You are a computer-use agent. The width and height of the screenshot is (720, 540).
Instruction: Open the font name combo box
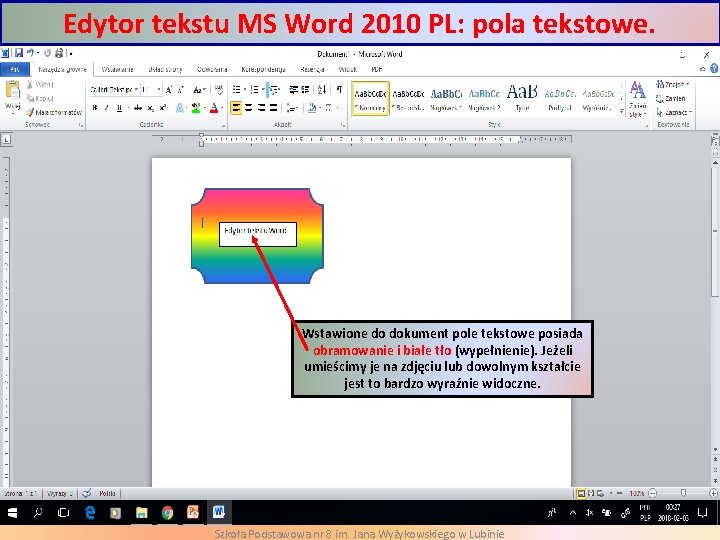coord(114,90)
